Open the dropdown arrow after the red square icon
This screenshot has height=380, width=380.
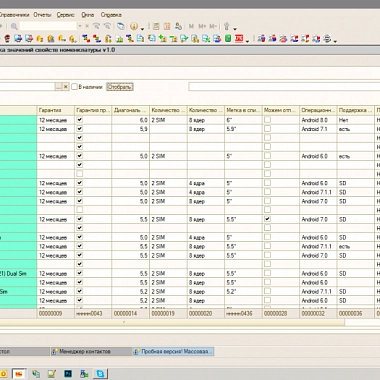click(247, 41)
